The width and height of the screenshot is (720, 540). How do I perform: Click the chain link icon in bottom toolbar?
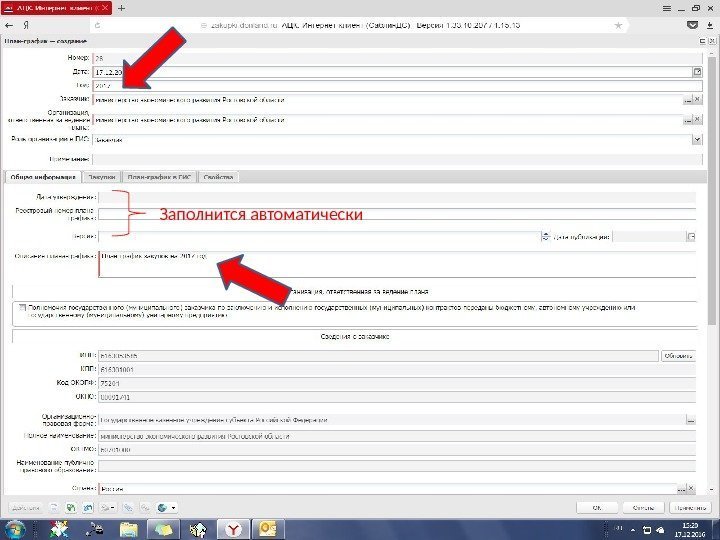coord(145,508)
